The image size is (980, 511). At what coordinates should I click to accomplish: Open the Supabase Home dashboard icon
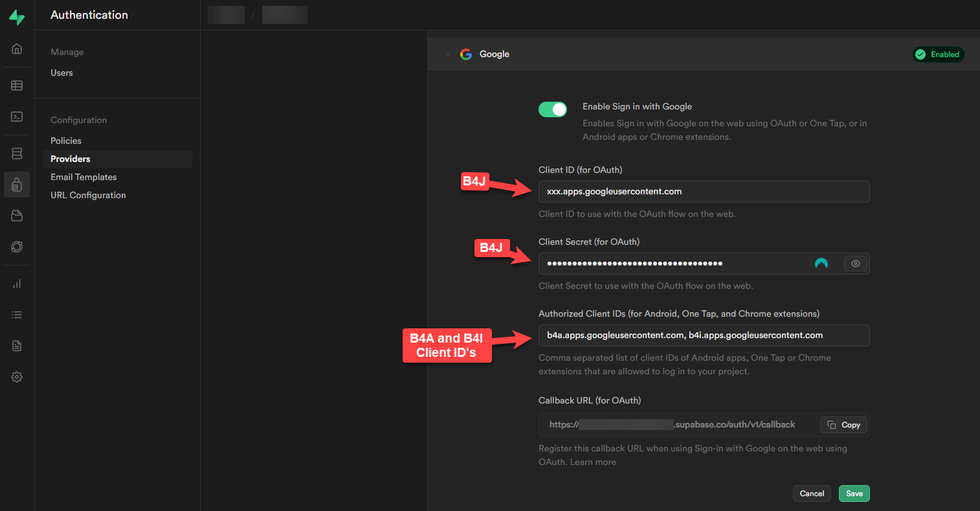coord(16,48)
